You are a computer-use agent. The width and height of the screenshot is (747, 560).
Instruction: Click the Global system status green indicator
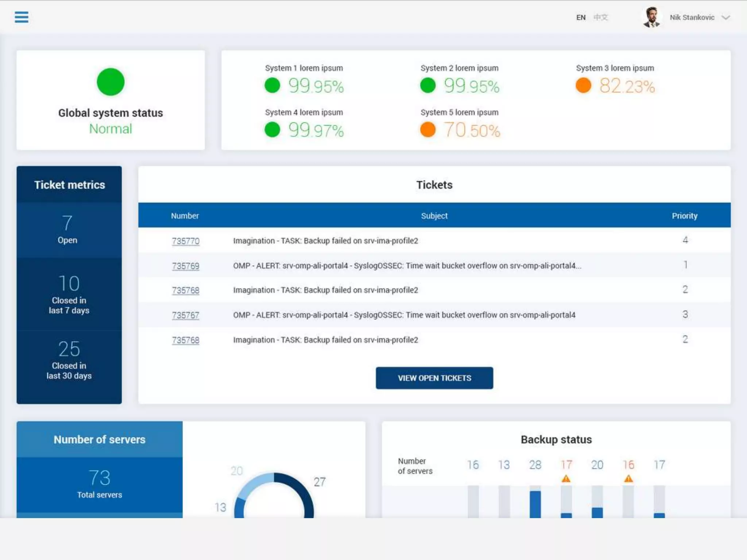111,82
